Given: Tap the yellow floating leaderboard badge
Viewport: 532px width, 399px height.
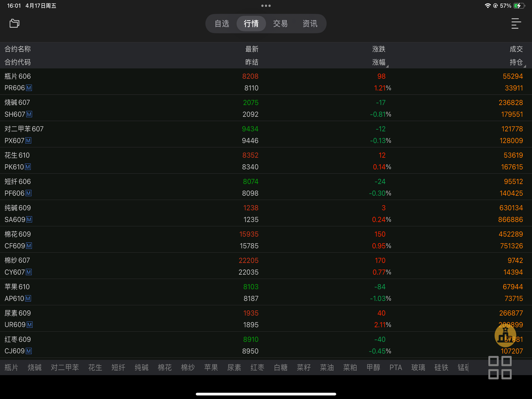Looking at the screenshot, I should point(505,336).
